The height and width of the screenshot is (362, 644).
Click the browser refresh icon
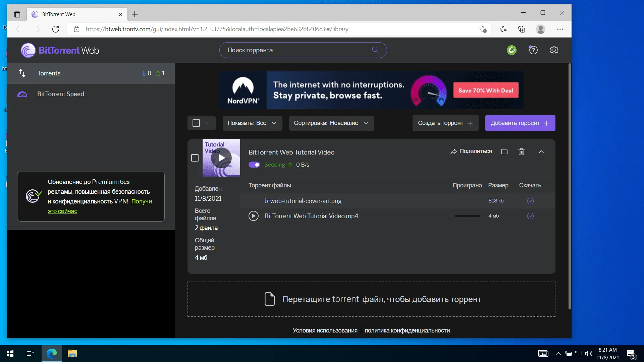[56, 29]
